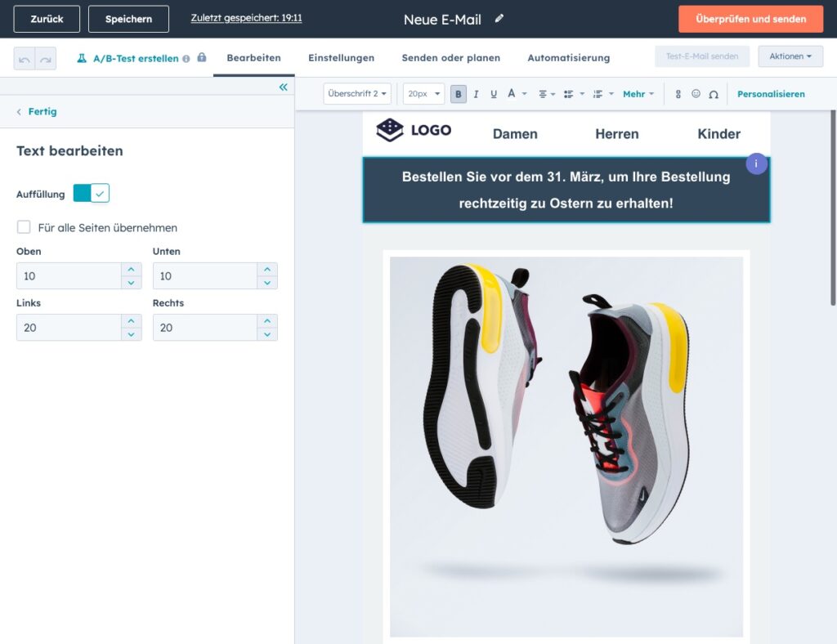This screenshot has height=644, width=837.
Task: Click the Unten padding input field
Action: tap(205, 276)
